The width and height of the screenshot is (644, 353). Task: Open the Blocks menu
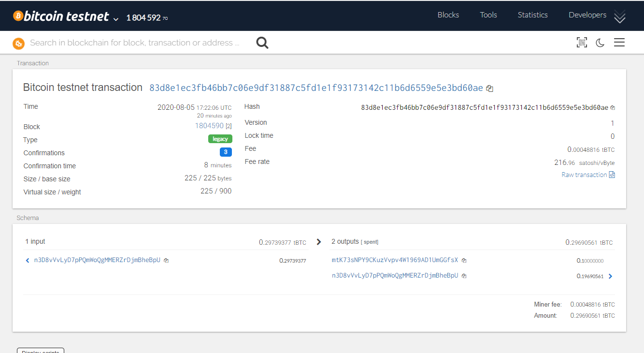coord(448,15)
